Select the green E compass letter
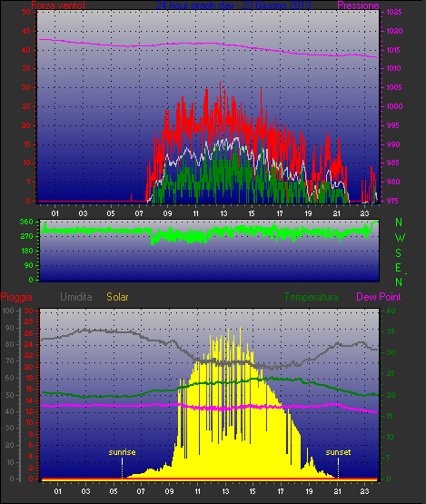 pyautogui.click(x=399, y=268)
